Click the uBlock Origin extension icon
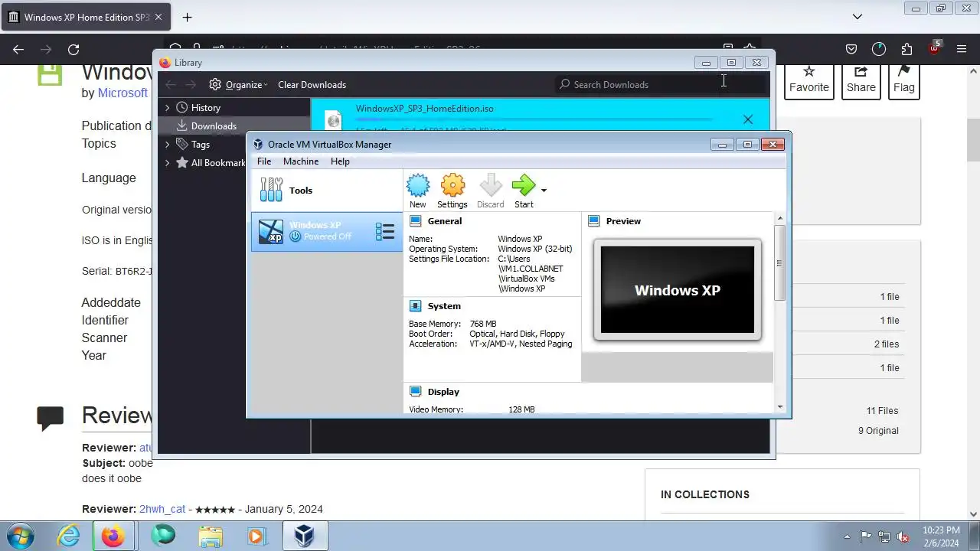This screenshot has height=551, width=980. [x=934, y=49]
